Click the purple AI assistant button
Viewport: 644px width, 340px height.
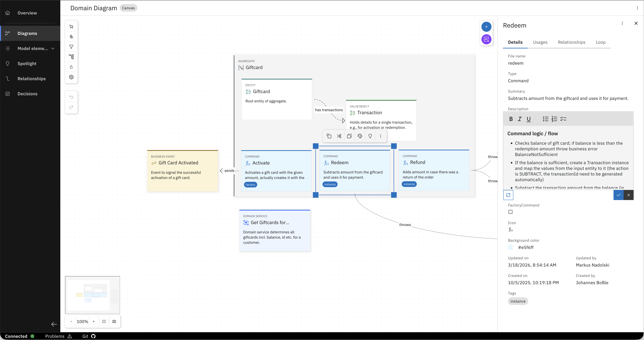coord(486,39)
